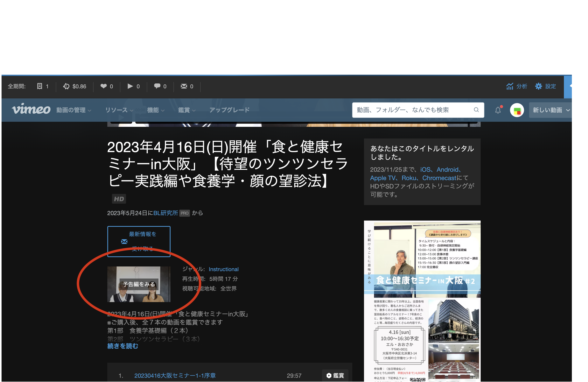
Task: Open the Apple TV link
Action: (x=382, y=178)
